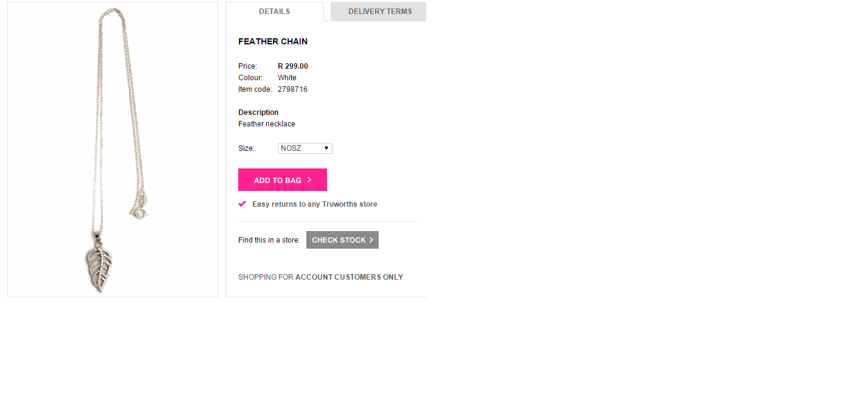
Task: Select the Details tab
Action: [x=274, y=12]
